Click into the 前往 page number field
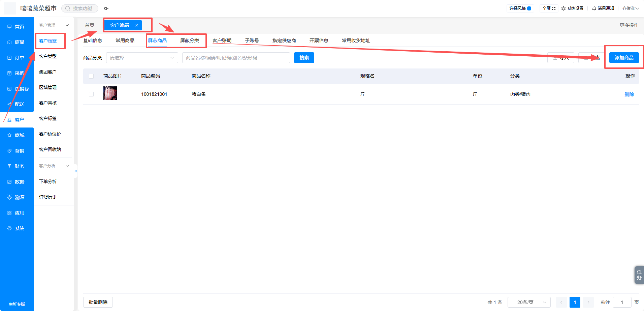This screenshot has width=644, height=311. [x=622, y=302]
